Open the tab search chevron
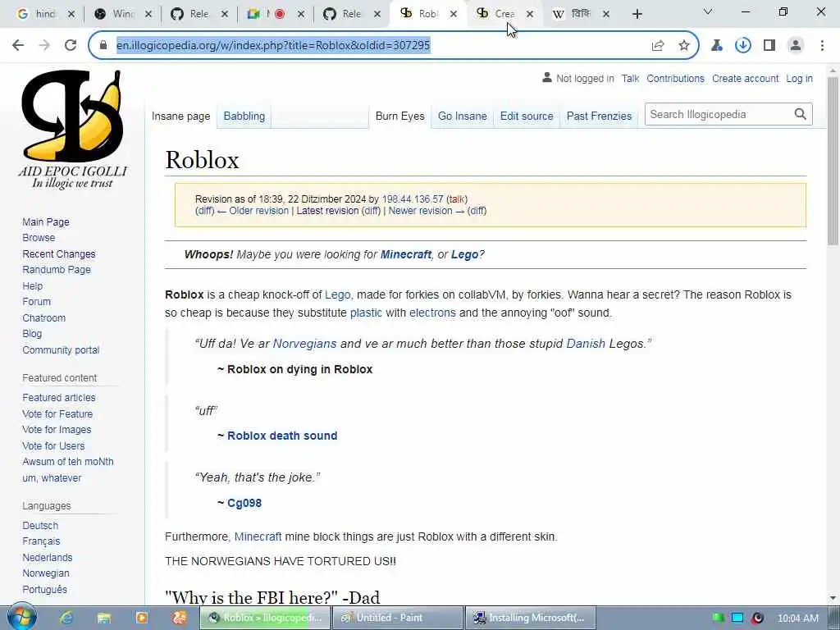Image resolution: width=840 pixels, height=630 pixels. pos(708,11)
